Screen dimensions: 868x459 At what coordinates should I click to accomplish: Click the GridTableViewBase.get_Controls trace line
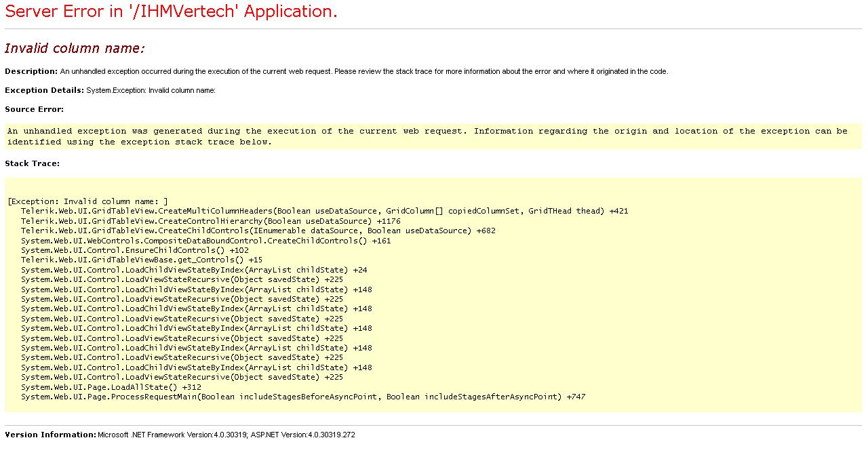click(x=141, y=260)
